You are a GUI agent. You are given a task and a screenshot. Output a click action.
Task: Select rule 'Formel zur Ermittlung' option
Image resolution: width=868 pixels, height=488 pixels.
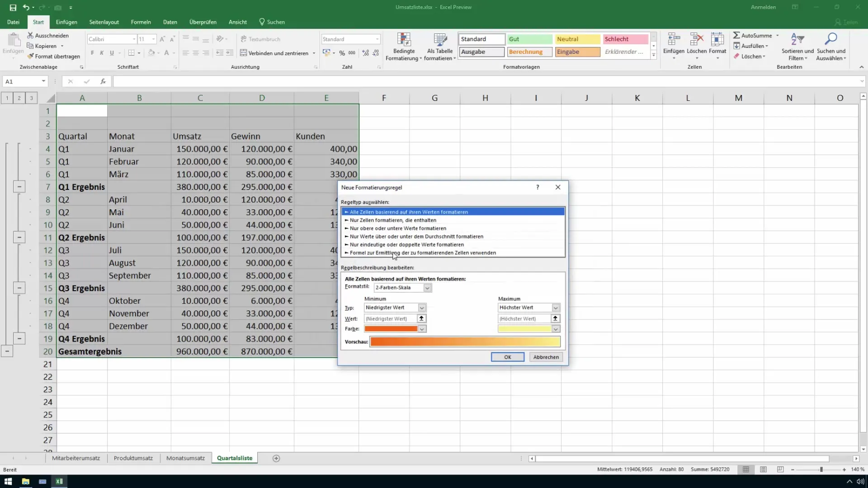pyautogui.click(x=453, y=253)
